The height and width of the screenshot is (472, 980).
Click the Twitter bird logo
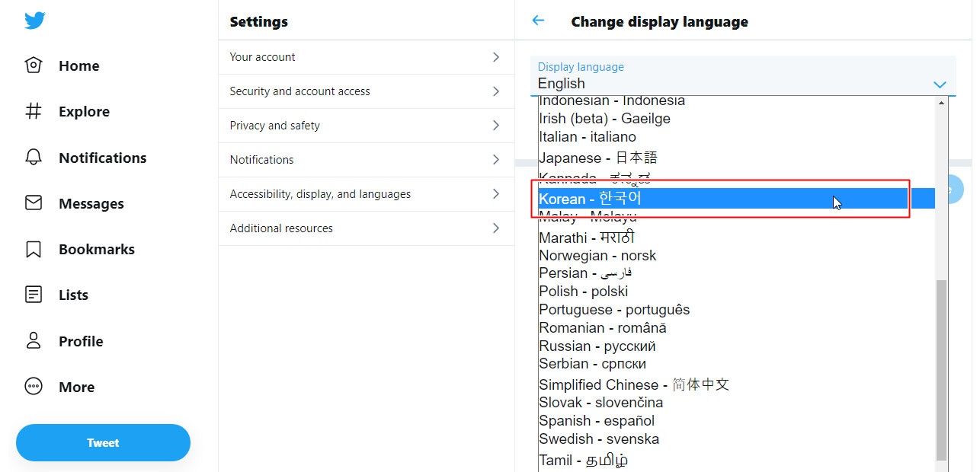click(34, 21)
